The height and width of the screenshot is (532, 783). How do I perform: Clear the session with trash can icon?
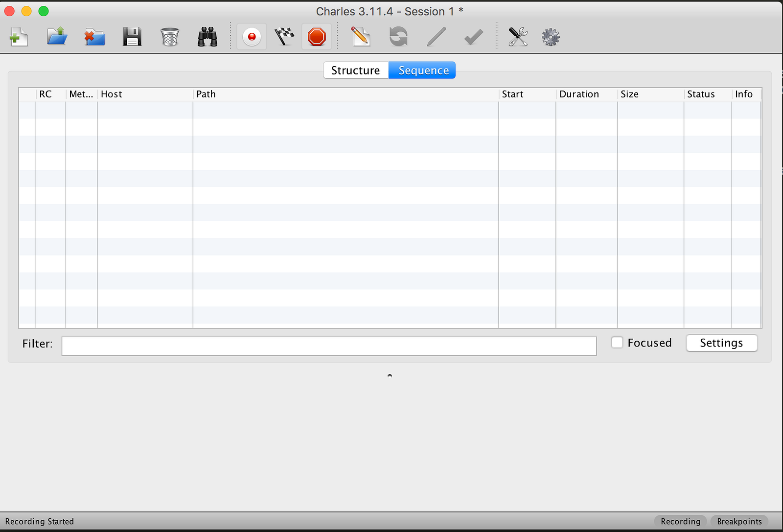tap(170, 37)
